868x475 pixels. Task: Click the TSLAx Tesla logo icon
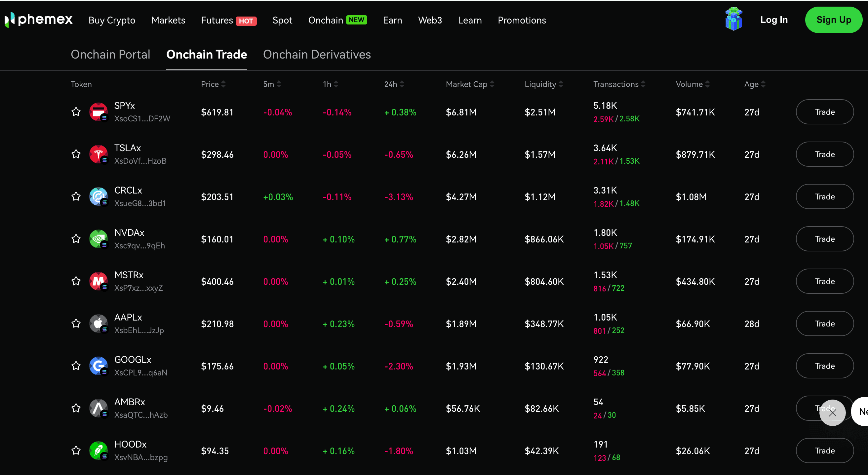99,154
